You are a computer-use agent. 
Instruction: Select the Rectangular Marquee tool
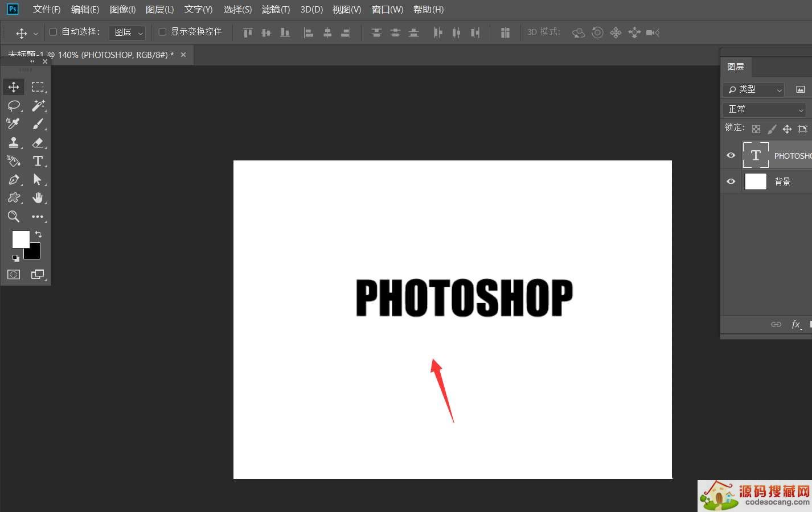click(38, 87)
